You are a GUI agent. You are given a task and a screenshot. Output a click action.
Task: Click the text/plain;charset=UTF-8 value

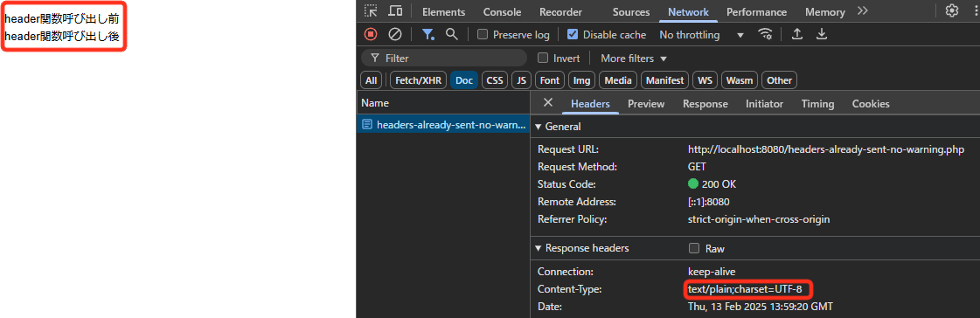[744, 289]
